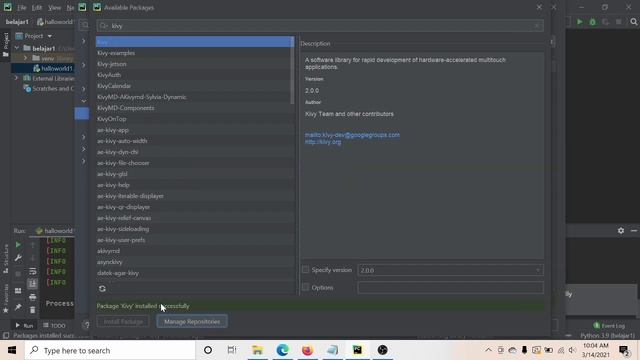Click the Python 3.9 interpreter status widget
The height and width of the screenshot is (360, 640).
607,336
